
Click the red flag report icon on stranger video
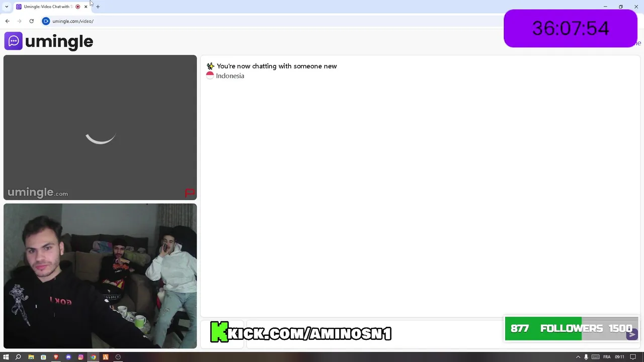[190, 193]
